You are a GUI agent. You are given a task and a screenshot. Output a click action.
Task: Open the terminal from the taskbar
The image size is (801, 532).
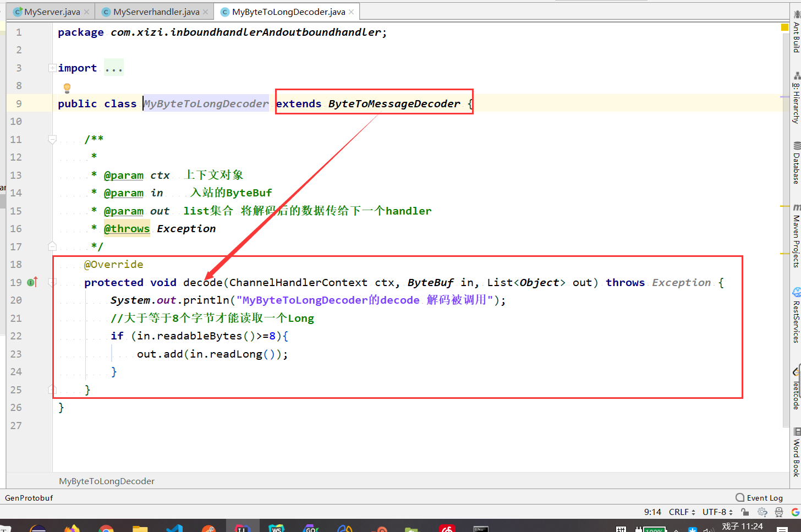481,529
